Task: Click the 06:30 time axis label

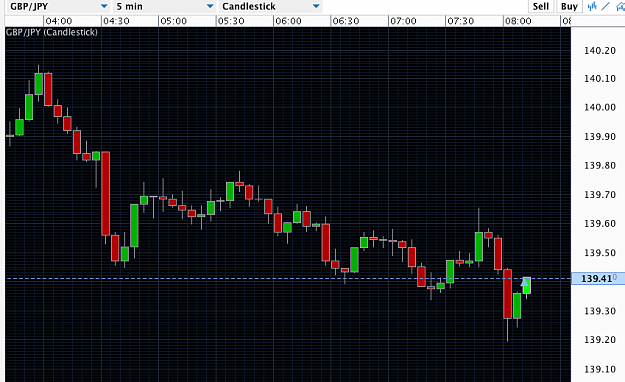Action: [x=346, y=21]
